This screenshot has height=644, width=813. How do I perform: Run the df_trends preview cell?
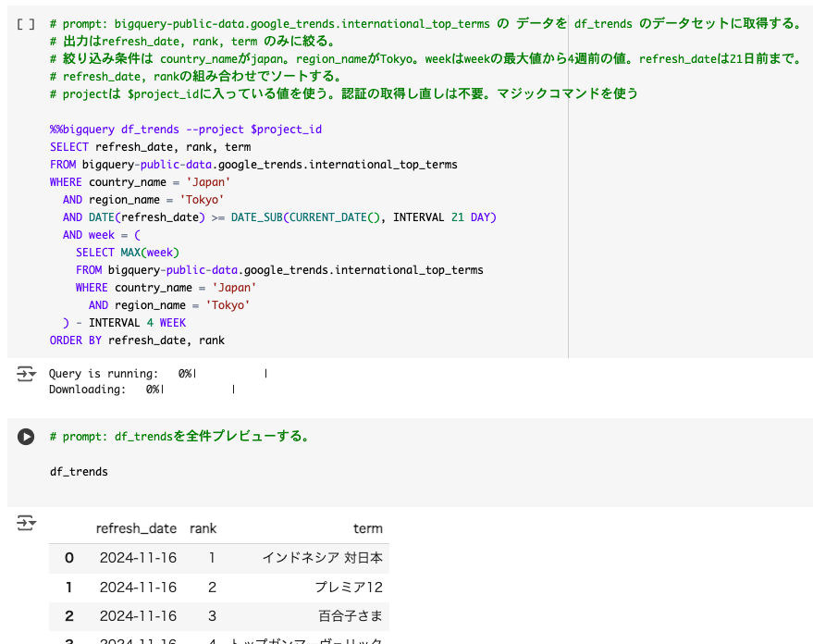pos(25,437)
